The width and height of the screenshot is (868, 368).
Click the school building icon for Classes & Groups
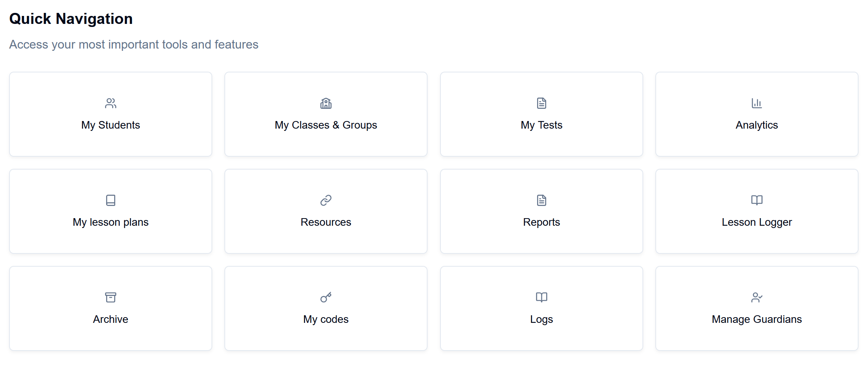[326, 103]
